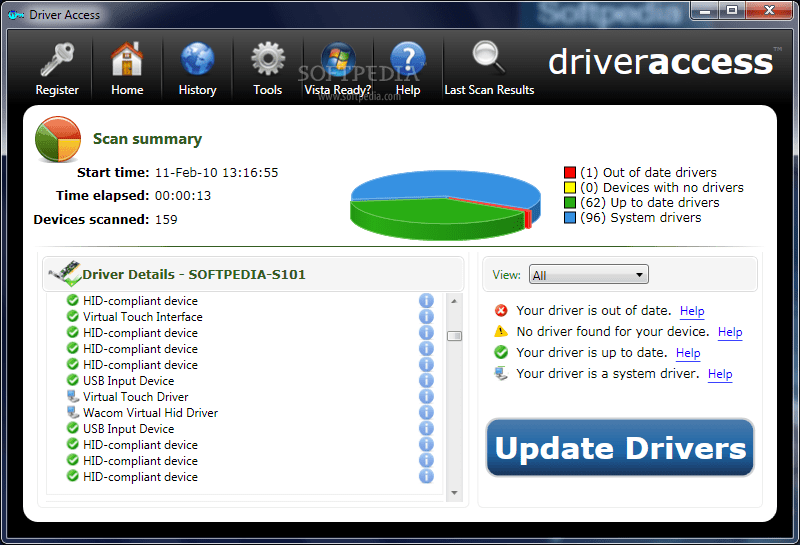Viewport: 800px width, 545px height.
Task: Click the Vista Ready? Windows logo icon
Action: [x=338, y=59]
